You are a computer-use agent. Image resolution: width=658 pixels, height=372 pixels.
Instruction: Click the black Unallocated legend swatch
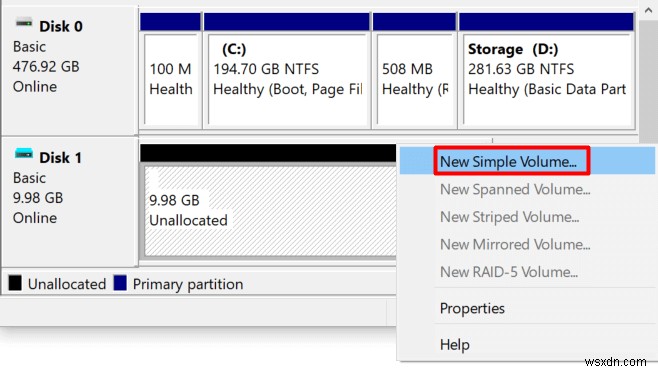click(x=15, y=283)
